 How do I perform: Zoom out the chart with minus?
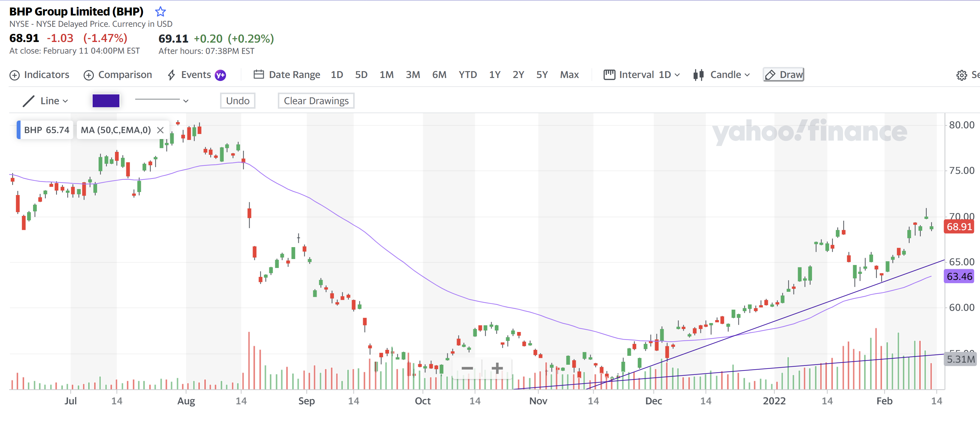(x=467, y=369)
